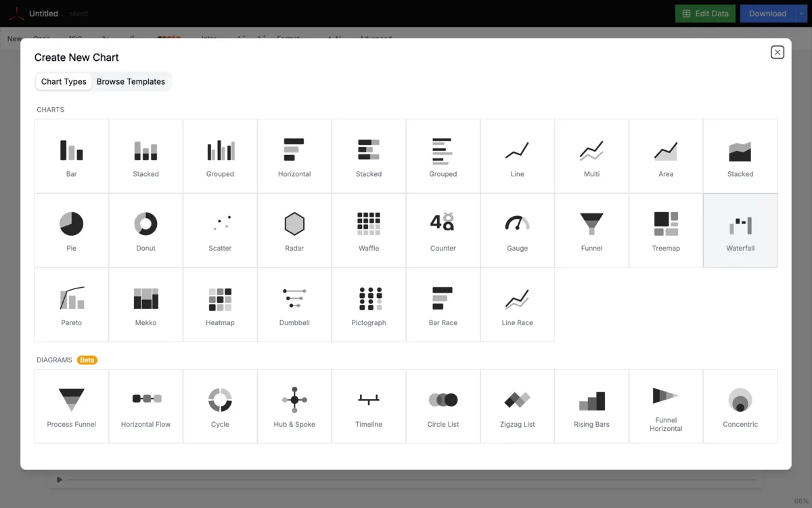Image resolution: width=812 pixels, height=508 pixels.
Task: Choose the vertical Stacked bar chart
Action: [145, 156]
